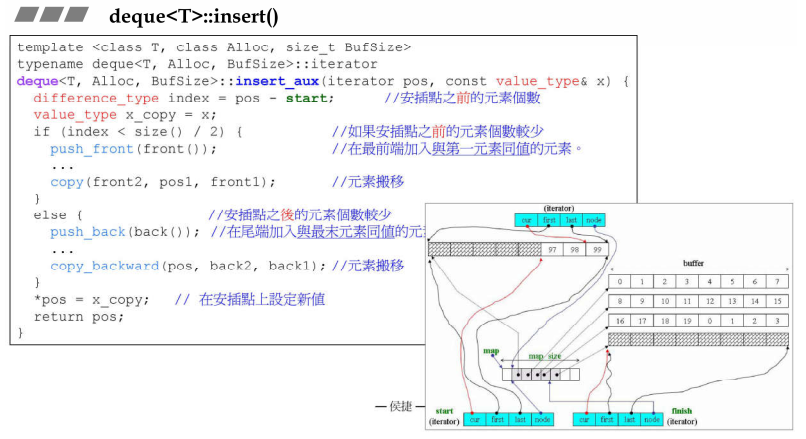Select the green "start;" in the code

tap(310, 98)
